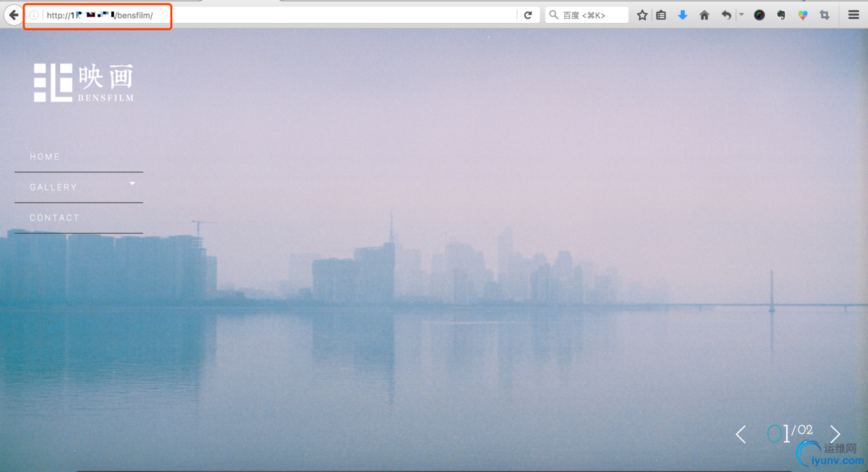Open the Evernote elephant extension
Image resolution: width=868 pixels, height=472 pixels.
coord(781,15)
